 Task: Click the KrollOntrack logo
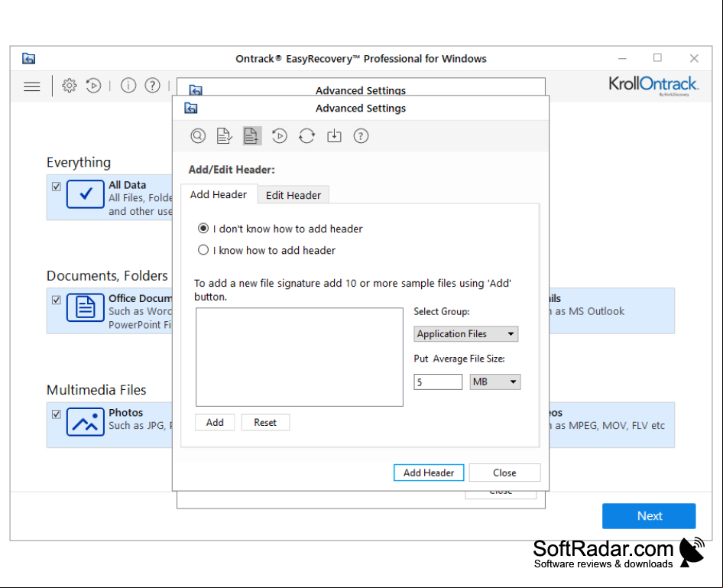click(x=653, y=86)
